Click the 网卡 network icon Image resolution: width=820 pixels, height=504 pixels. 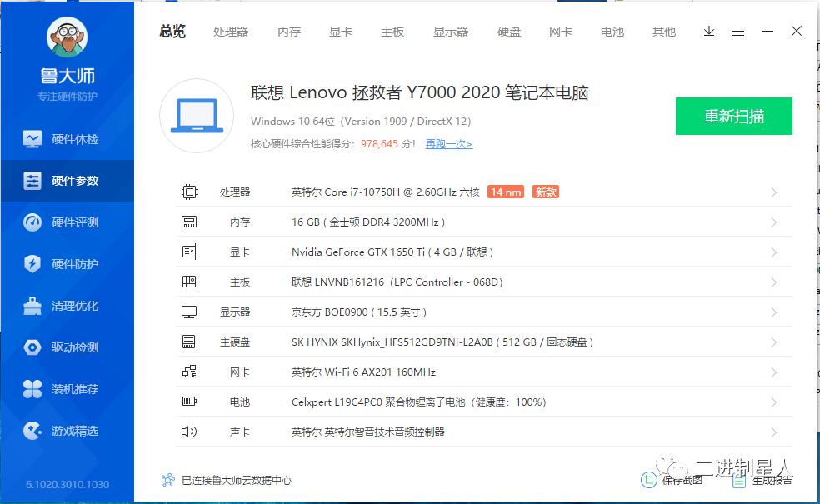189,372
